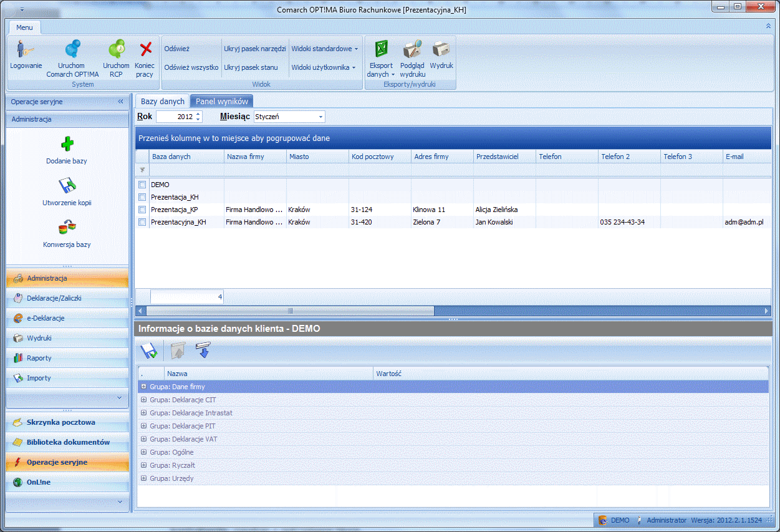Click the Konwersja bazy icon
Image resolution: width=780 pixels, height=532 pixels.
click(67, 228)
